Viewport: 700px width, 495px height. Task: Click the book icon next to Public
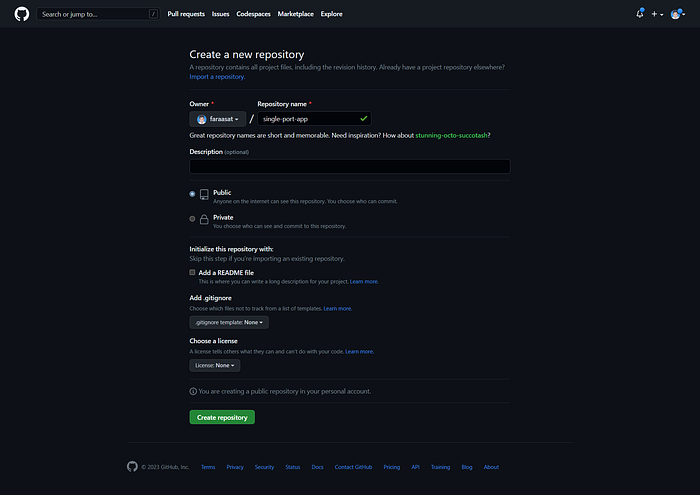204,194
